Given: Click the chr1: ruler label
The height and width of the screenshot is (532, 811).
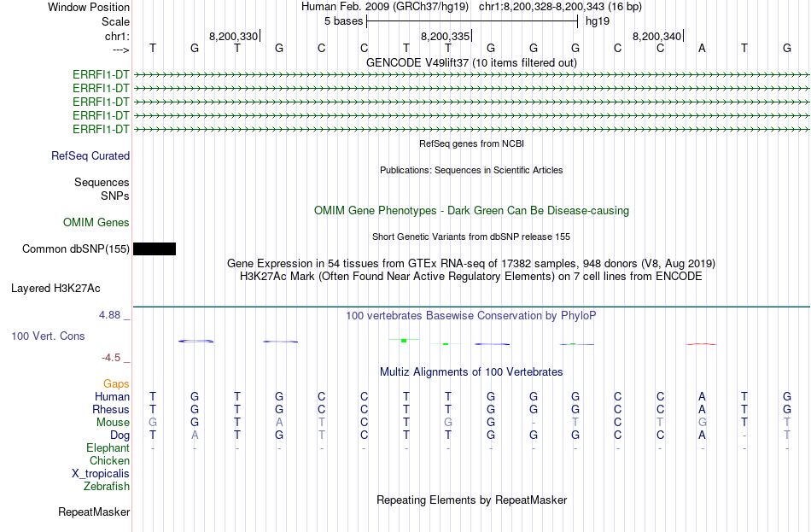Looking at the screenshot, I should coord(118,36).
